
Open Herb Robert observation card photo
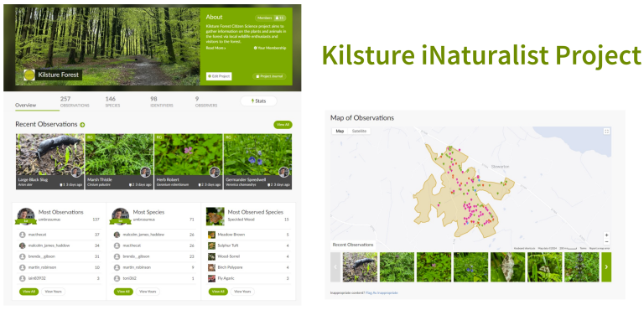[189, 154]
